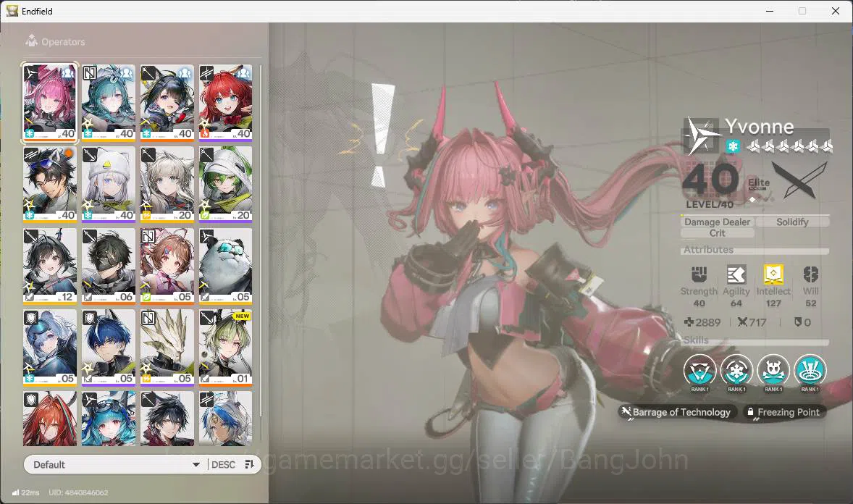Image resolution: width=853 pixels, height=504 pixels.
Task: Select the panda operator card
Action: point(226,266)
